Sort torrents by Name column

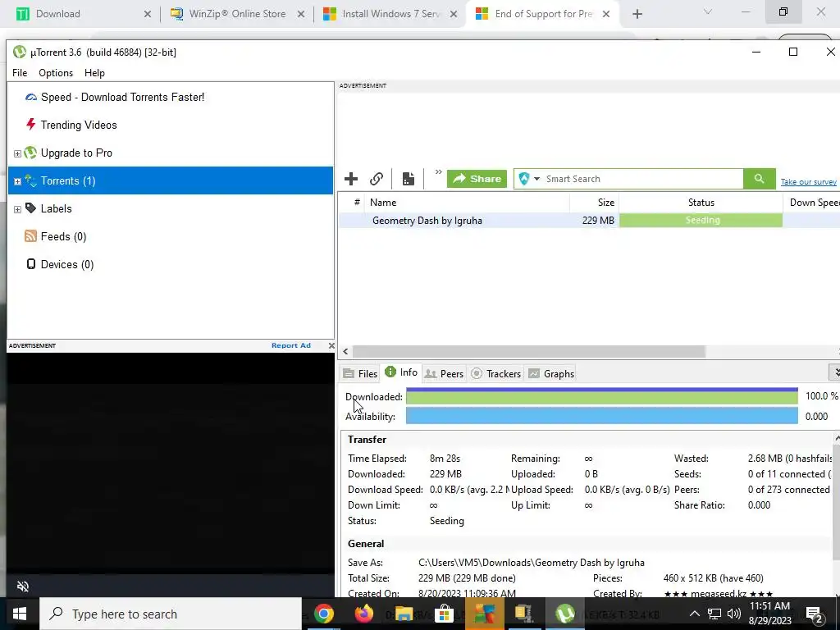(467, 203)
